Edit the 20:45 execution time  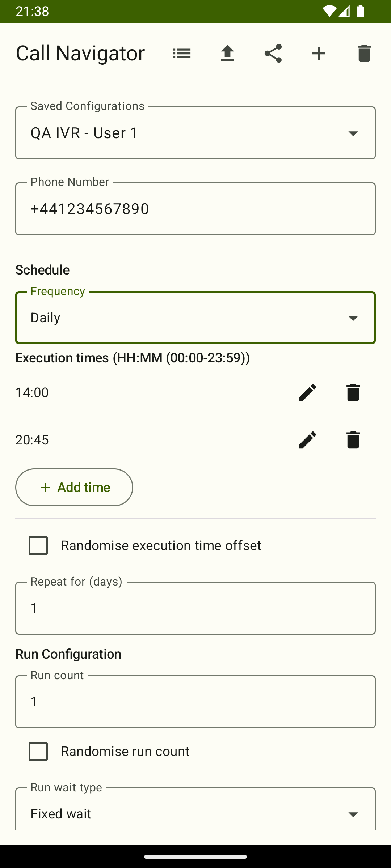307,440
